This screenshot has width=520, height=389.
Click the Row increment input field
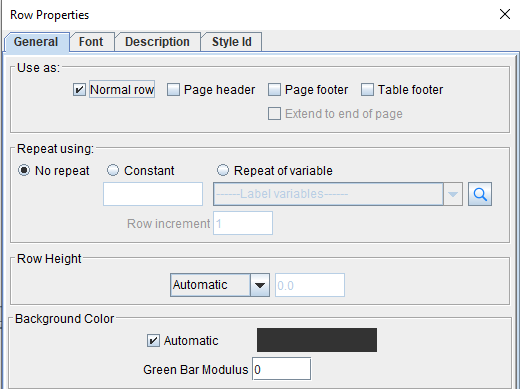[243, 223]
